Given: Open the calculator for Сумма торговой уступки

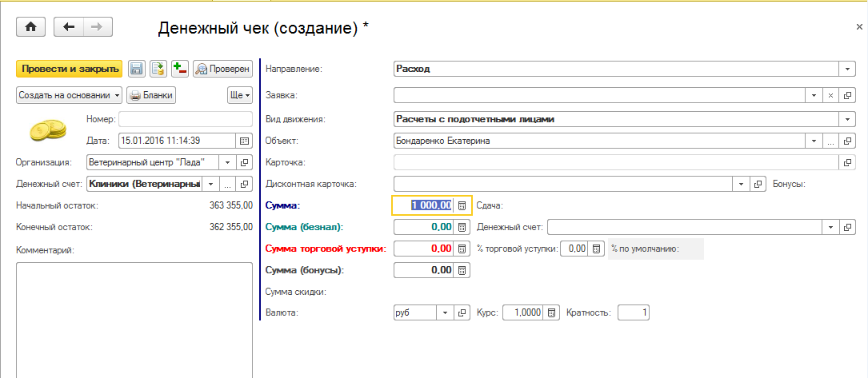Looking at the screenshot, I should (462, 249).
